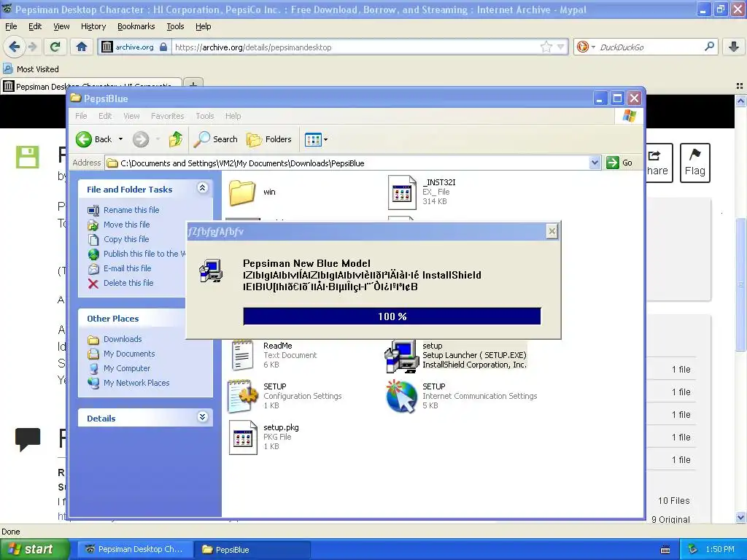Open Search in PepsiBlue Explorer toolbar
This screenshot has height=560, width=747.
216,139
